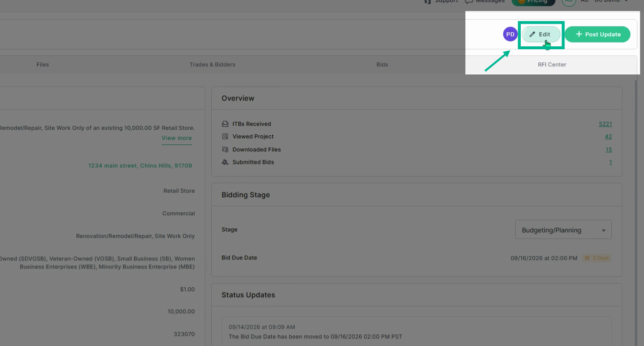Click the Edit pencil button
Viewport: 644px width, 346px height.
click(x=541, y=34)
